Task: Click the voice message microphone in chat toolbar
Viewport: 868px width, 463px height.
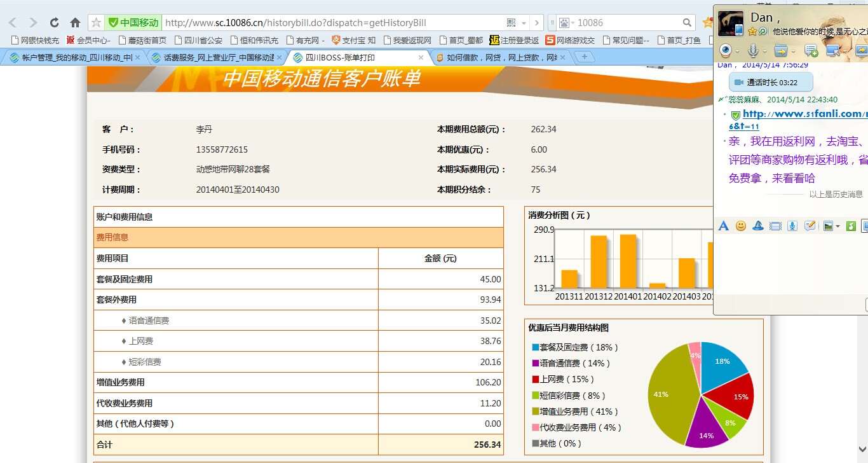Action: point(792,226)
